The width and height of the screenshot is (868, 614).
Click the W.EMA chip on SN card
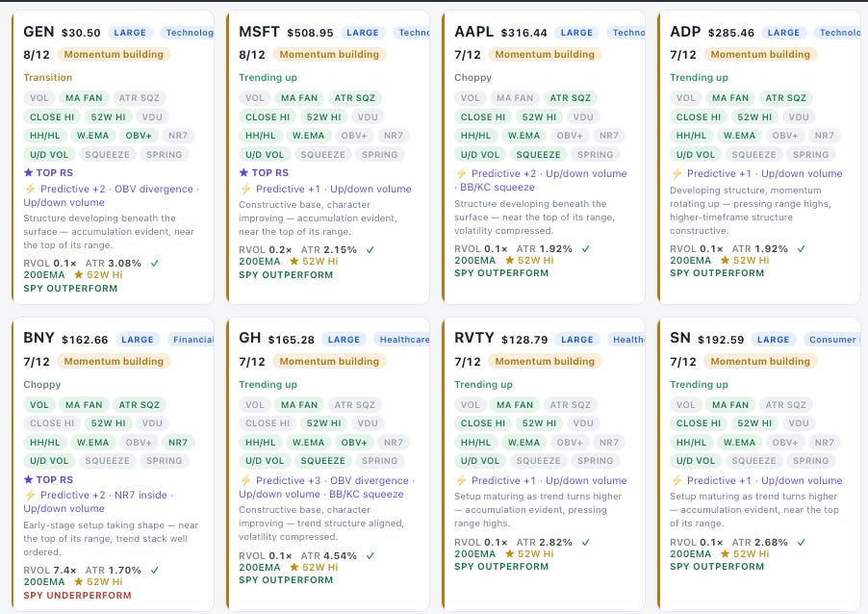[x=740, y=443]
